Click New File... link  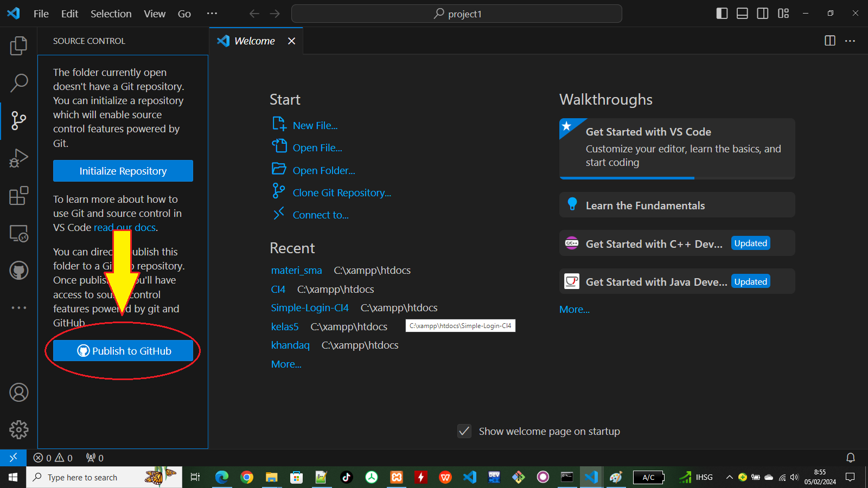pyautogui.click(x=315, y=125)
